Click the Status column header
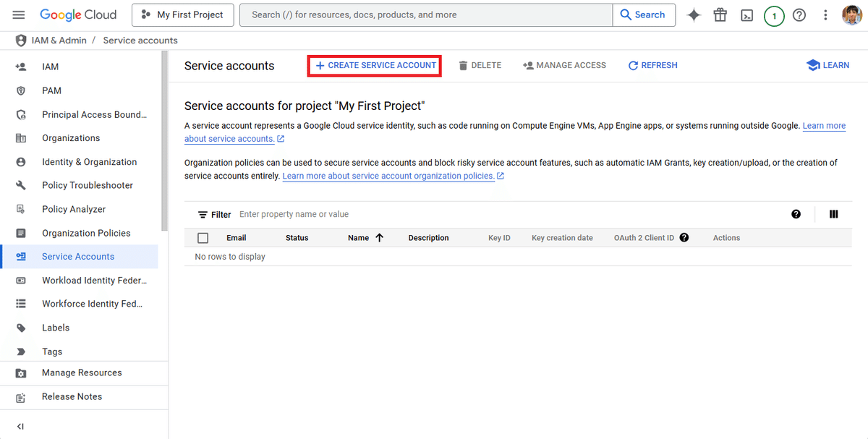The height and width of the screenshot is (439, 868). point(297,238)
